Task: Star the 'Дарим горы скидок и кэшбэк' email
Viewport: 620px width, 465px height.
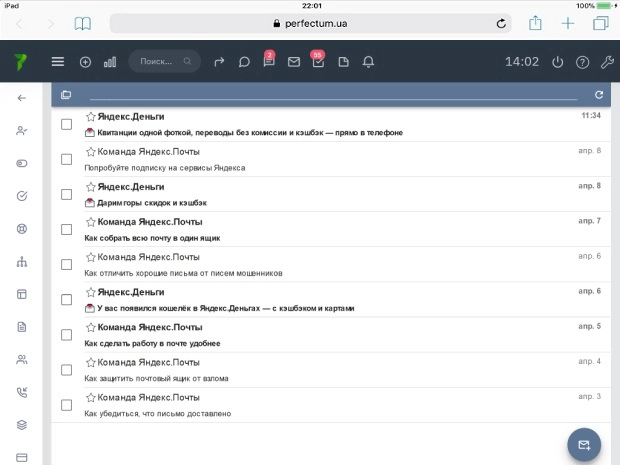Action: click(x=91, y=186)
